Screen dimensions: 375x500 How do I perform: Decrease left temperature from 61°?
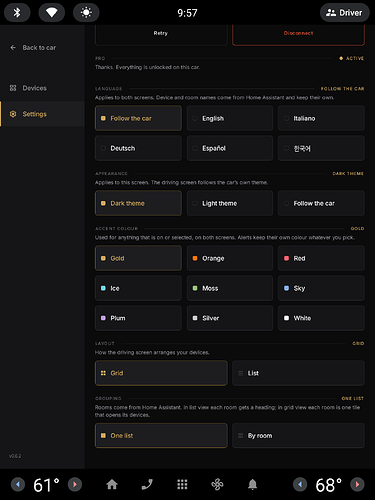tap(18, 484)
